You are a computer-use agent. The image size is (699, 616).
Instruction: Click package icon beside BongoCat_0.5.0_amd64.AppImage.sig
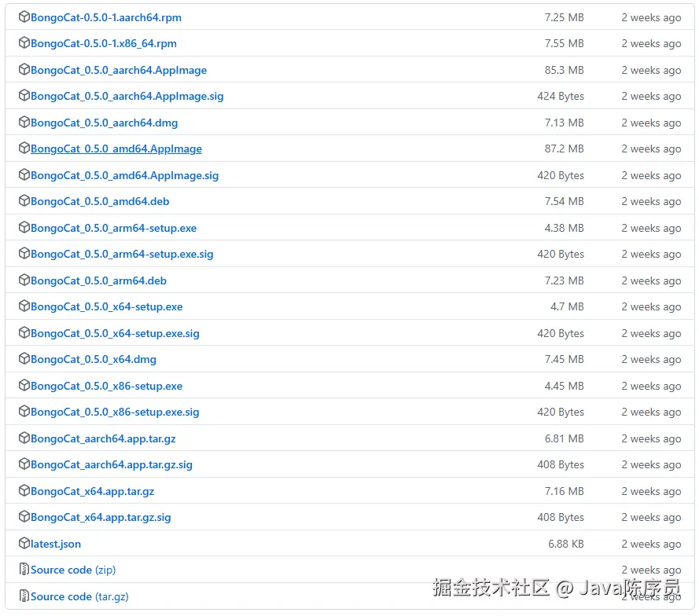24,175
